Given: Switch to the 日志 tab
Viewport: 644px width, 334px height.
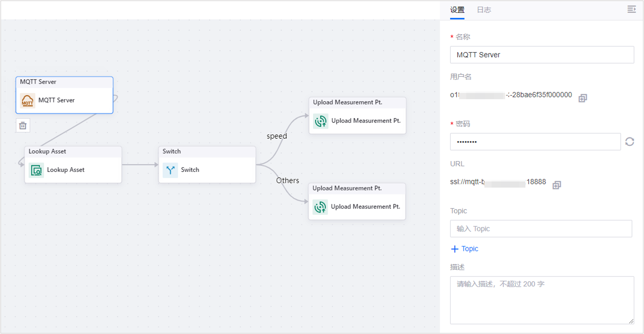Looking at the screenshot, I should (x=483, y=10).
